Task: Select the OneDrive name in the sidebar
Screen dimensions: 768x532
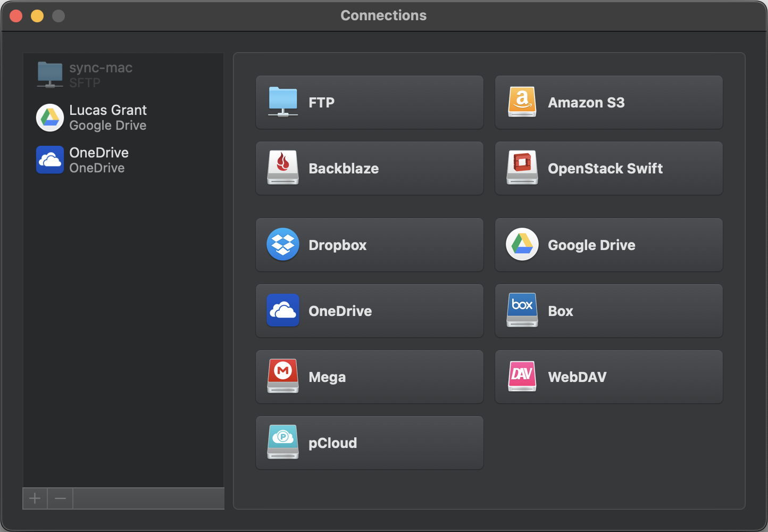Action: click(x=99, y=153)
